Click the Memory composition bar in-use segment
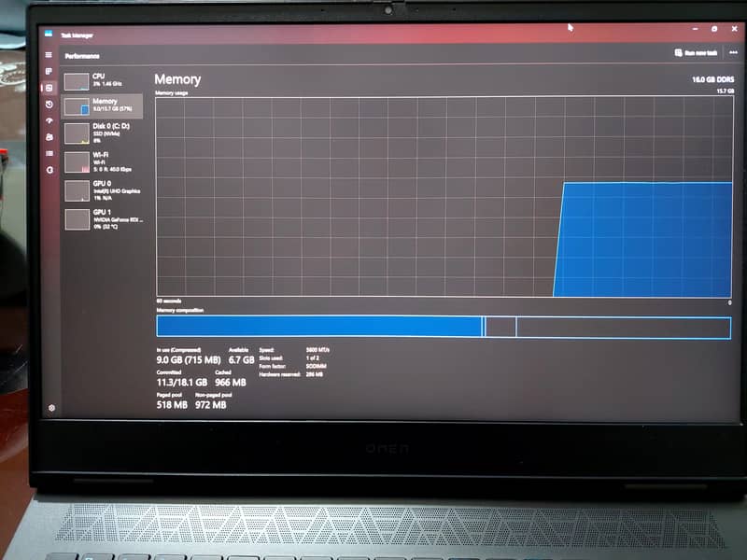 [319, 327]
